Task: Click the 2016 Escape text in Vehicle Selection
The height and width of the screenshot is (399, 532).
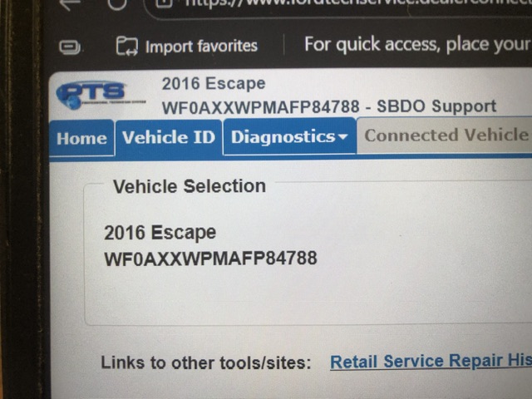Action: 160,233
